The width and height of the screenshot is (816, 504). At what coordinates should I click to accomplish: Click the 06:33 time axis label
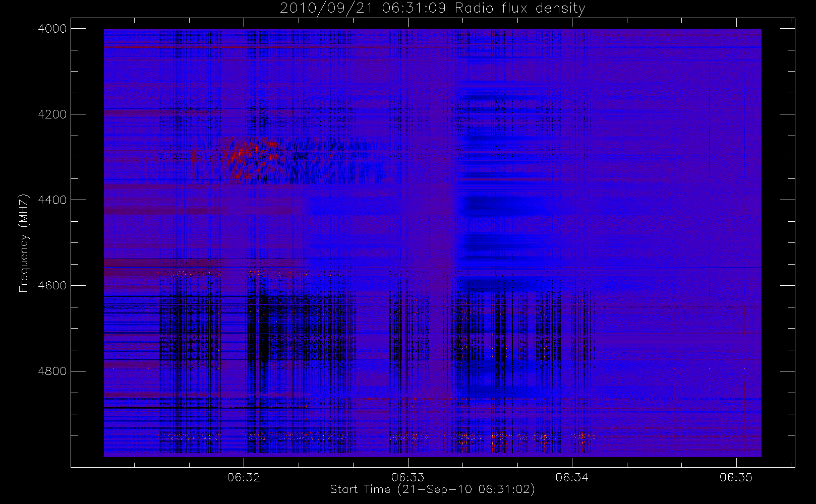408,477
